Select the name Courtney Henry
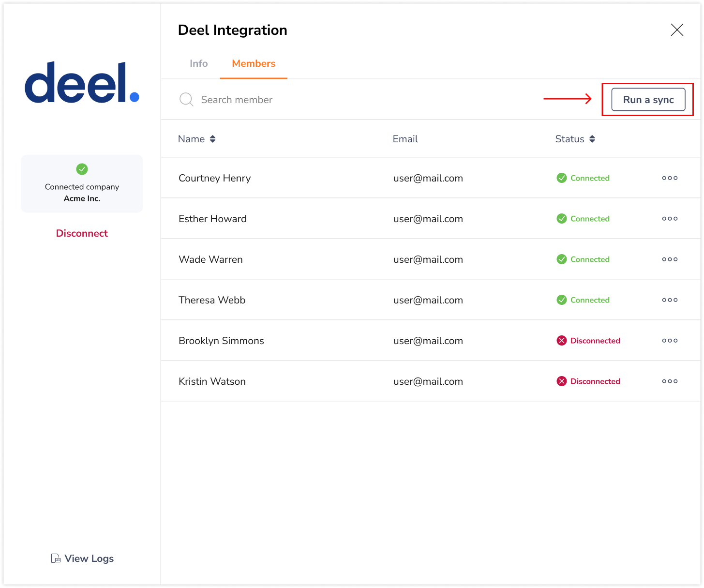This screenshot has height=588, width=704. click(214, 178)
